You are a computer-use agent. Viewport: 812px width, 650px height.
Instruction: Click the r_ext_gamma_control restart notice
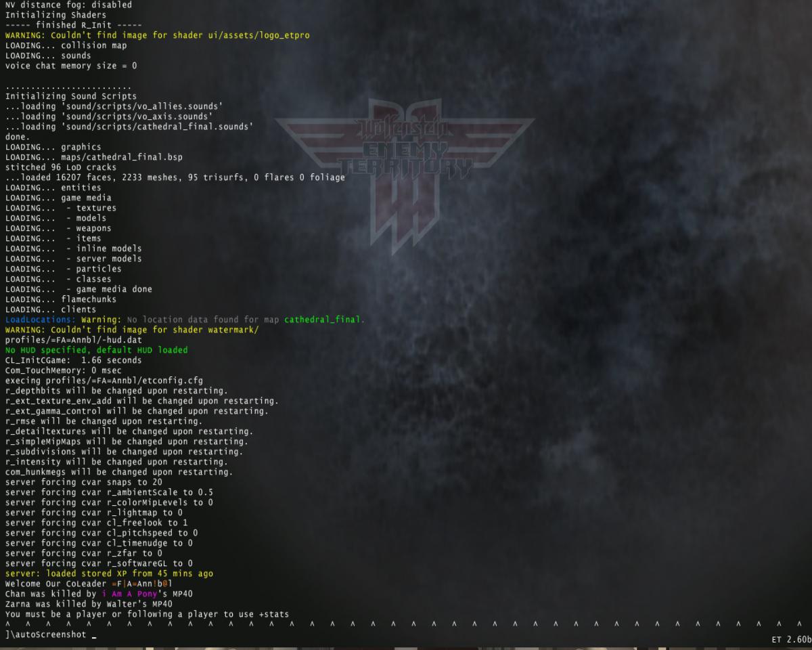click(137, 411)
